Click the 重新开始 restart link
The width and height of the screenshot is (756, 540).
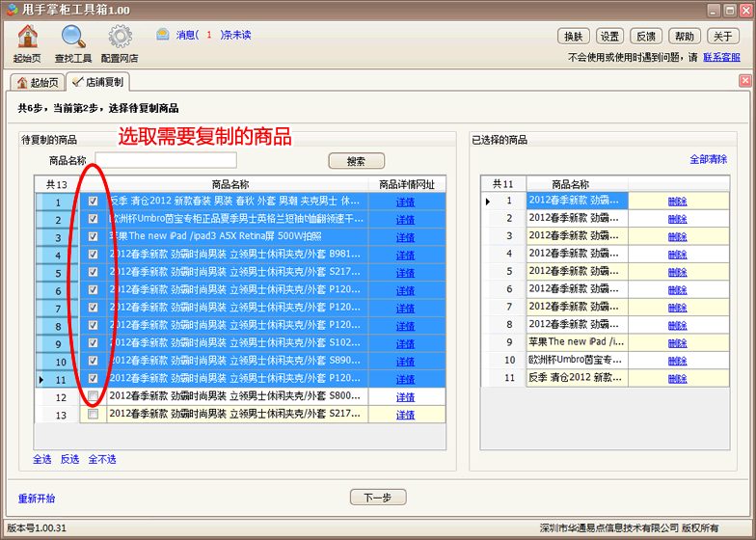(37, 498)
